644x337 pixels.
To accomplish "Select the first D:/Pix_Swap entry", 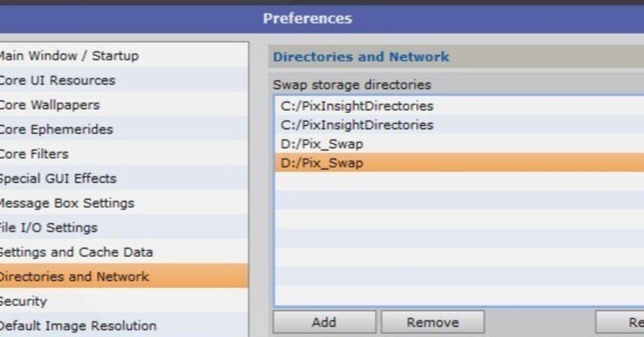I will point(322,144).
